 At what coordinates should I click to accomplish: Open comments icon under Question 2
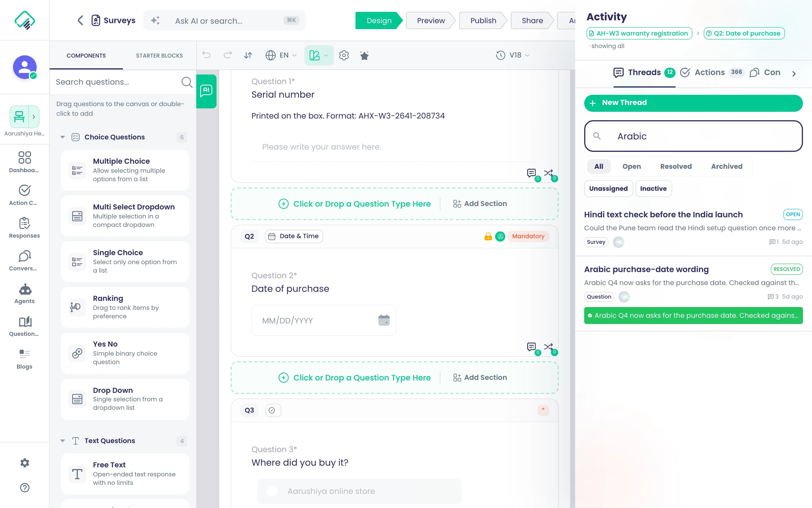pos(531,347)
